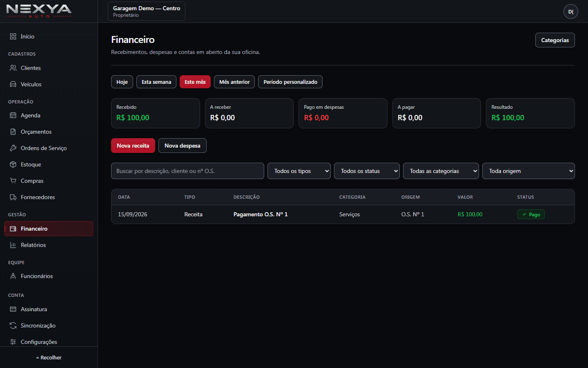Click the Fornecedores truck icon
Viewport: 588px width, 368px height.
point(13,197)
